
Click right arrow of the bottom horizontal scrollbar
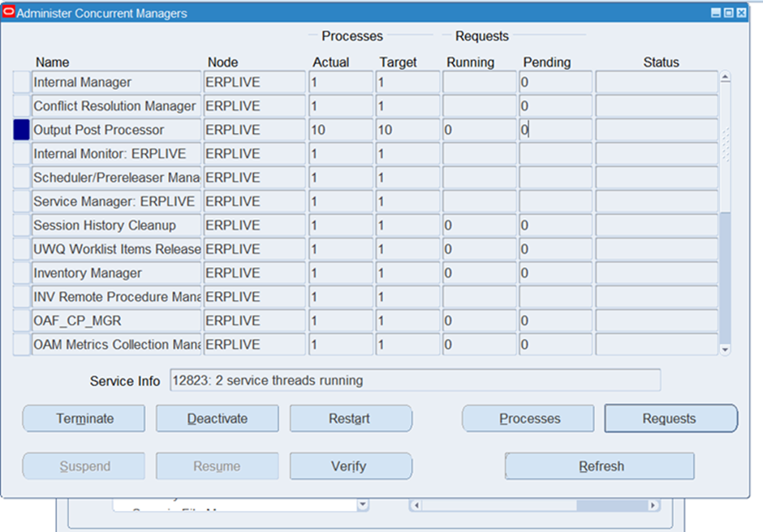pos(653,505)
